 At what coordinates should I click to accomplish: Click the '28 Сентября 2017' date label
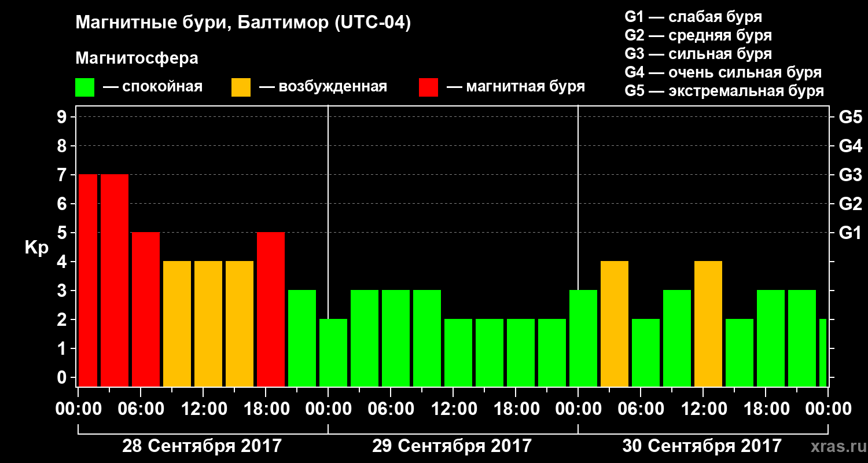tap(202, 446)
